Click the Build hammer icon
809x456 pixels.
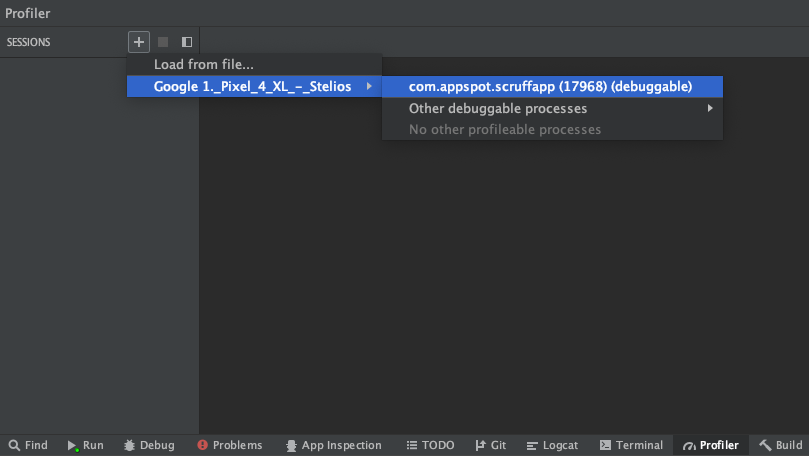coord(765,445)
